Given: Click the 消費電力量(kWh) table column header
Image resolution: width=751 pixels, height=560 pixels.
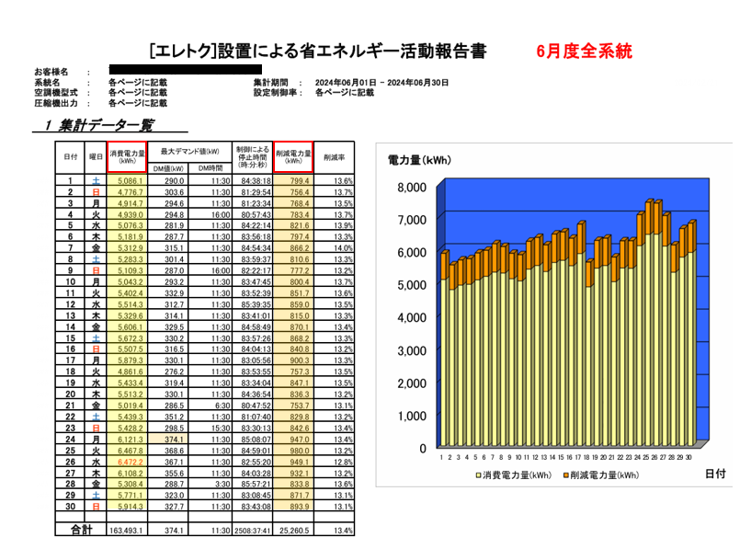Looking at the screenshot, I should click(127, 156).
